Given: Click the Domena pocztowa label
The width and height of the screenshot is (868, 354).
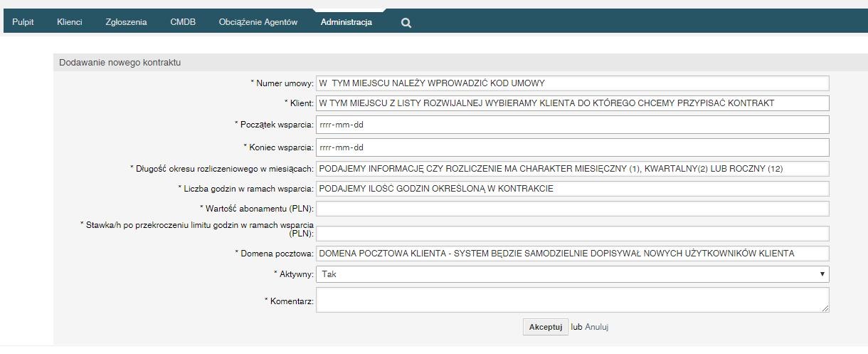Looking at the screenshot, I should 274,254.
